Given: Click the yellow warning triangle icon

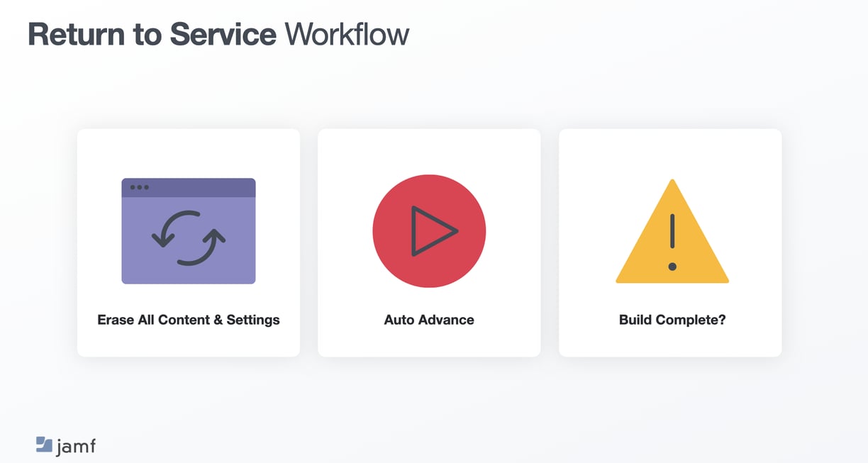Looking at the screenshot, I should (x=672, y=231).
